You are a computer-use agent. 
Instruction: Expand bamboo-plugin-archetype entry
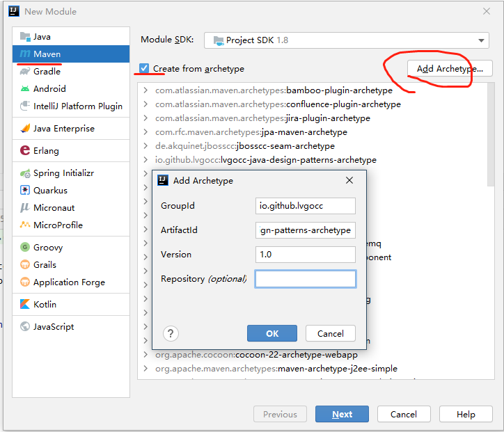point(145,90)
